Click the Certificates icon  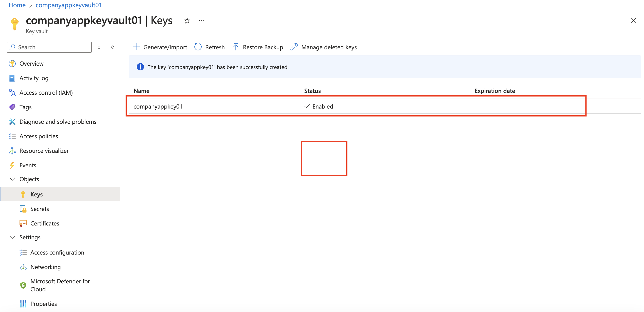tap(23, 223)
